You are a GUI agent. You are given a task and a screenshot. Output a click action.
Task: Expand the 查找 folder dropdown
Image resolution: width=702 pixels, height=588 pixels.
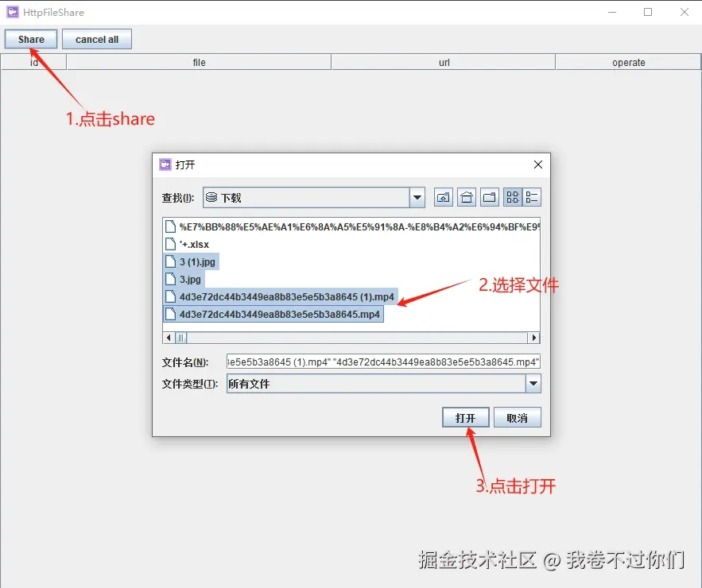(x=417, y=197)
